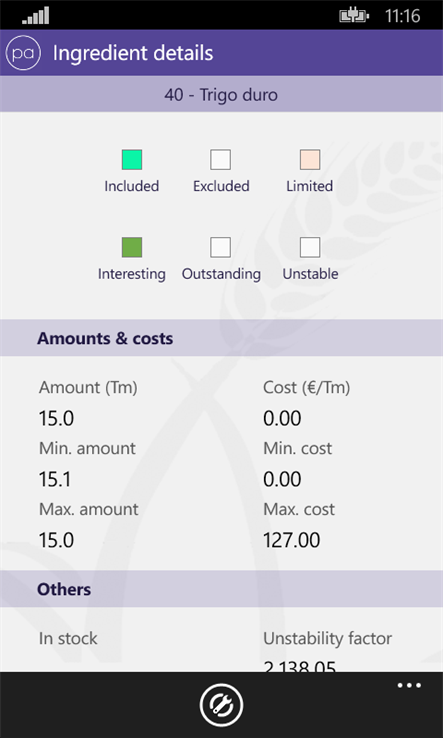Toggle the Outstanding checkbox

pyautogui.click(x=220, y=247)
